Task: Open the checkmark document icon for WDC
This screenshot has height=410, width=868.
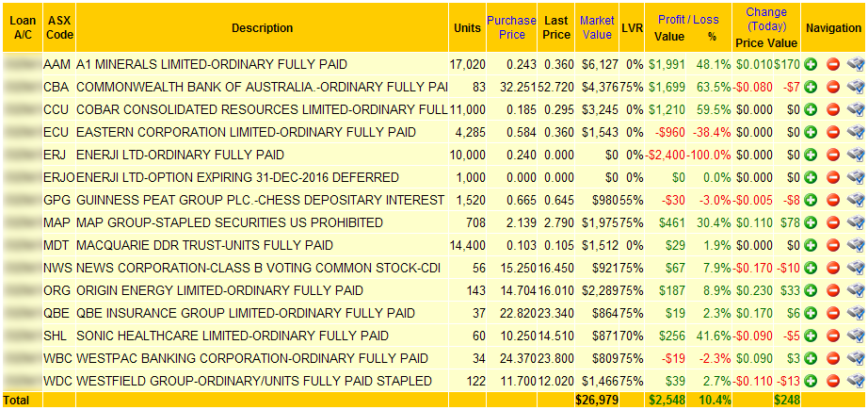Action: [x=856, y=381]
